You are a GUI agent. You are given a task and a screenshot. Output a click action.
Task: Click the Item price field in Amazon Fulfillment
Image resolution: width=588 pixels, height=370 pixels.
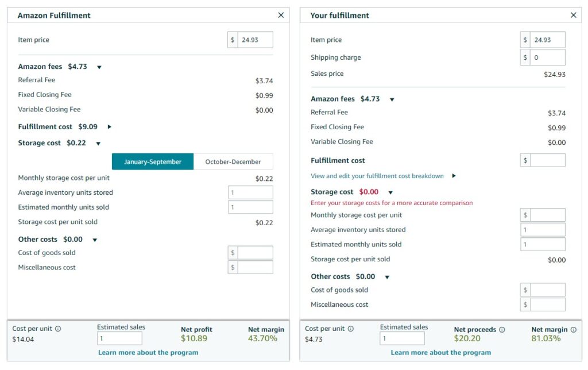[x=256, y=39]
